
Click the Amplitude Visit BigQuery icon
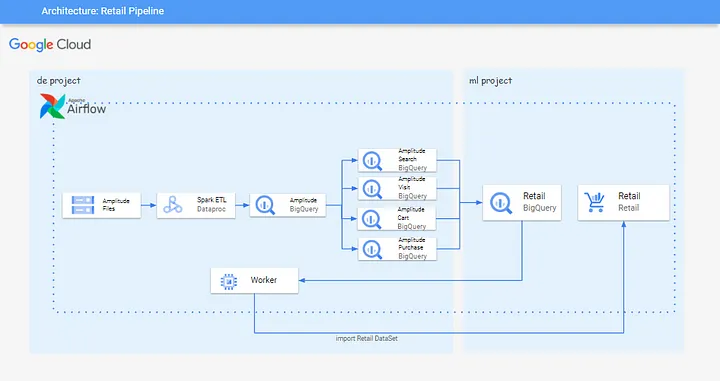[372, 189]
